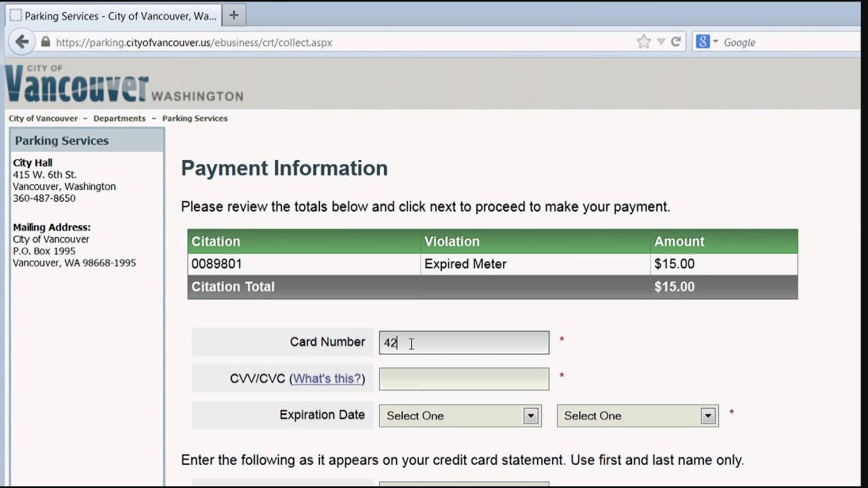Click the browser back arrow button
The height and width of the screenshot is (488, 868).
(x=22, y=42)
